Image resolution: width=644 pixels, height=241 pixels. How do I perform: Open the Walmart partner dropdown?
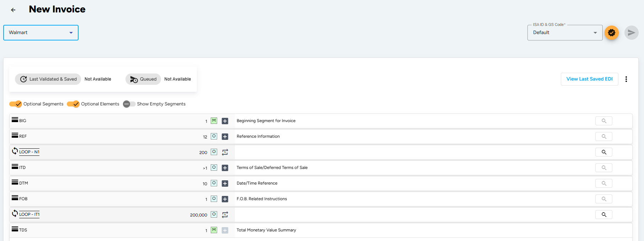pyautogui.click(x=41, y=33)
